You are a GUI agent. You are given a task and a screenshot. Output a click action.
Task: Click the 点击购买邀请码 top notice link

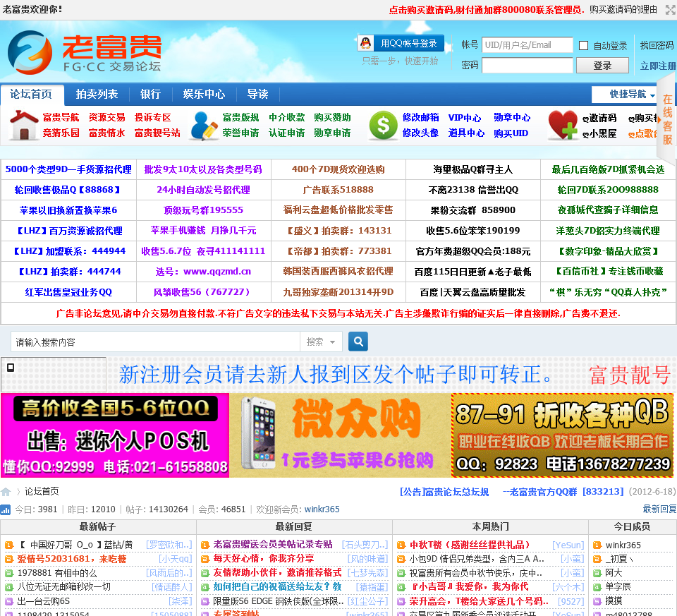487,10
